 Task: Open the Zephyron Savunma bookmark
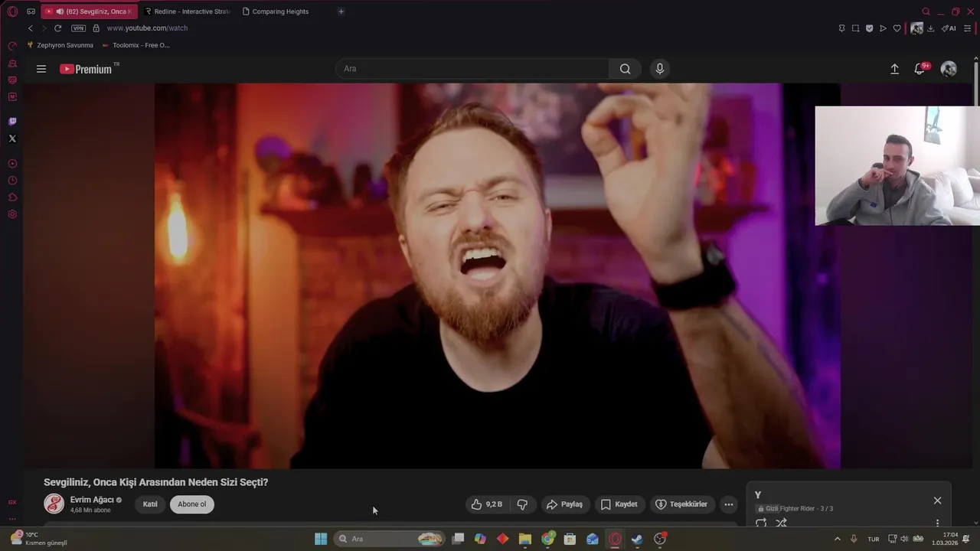[x=60, y=45]
